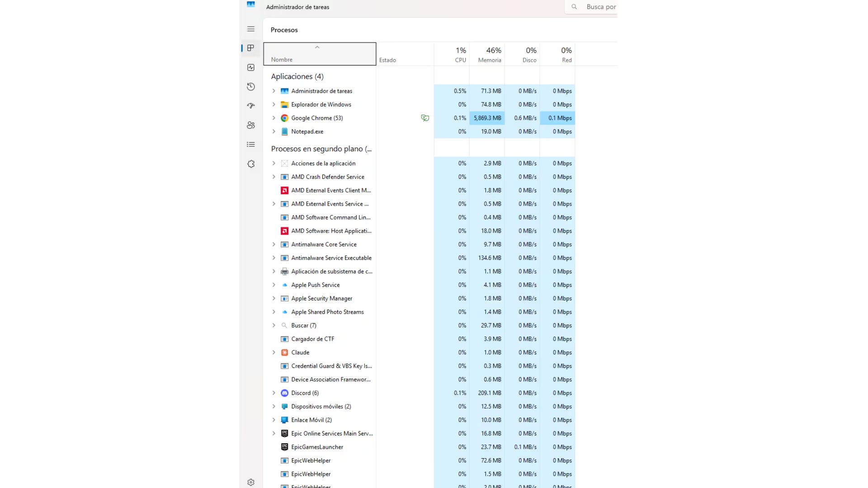868x488 pixels.
Task: Click the search box in title bar
Action: pos(591,7)
